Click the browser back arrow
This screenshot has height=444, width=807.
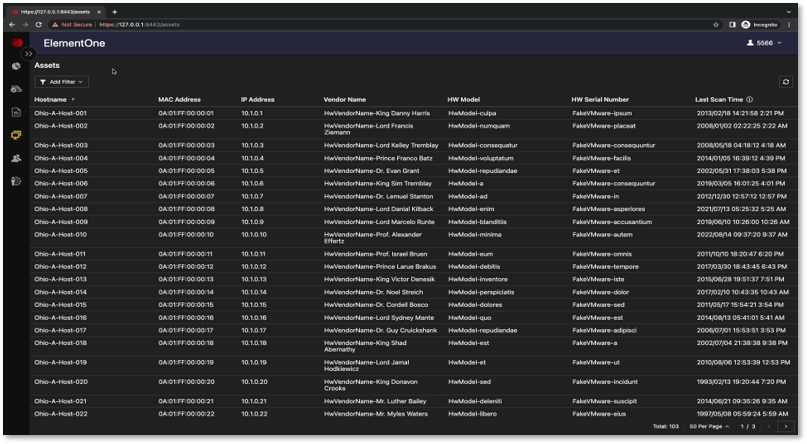pos(12,25)
